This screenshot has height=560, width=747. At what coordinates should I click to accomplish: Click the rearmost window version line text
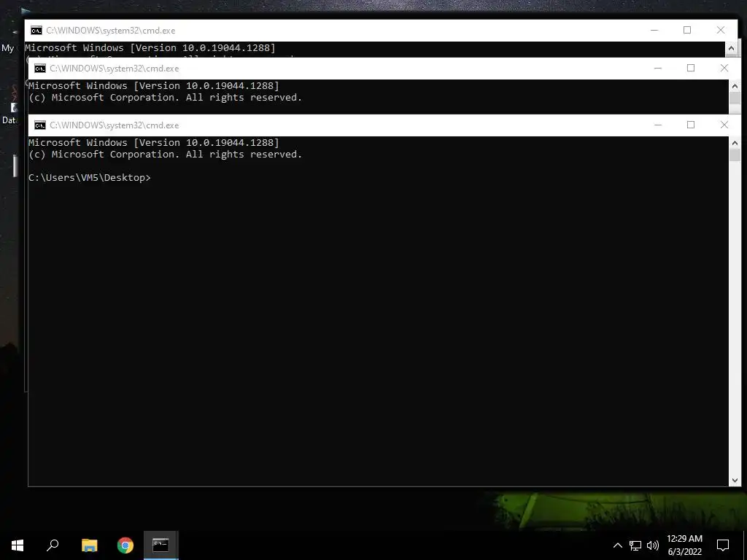click(150, 47)
